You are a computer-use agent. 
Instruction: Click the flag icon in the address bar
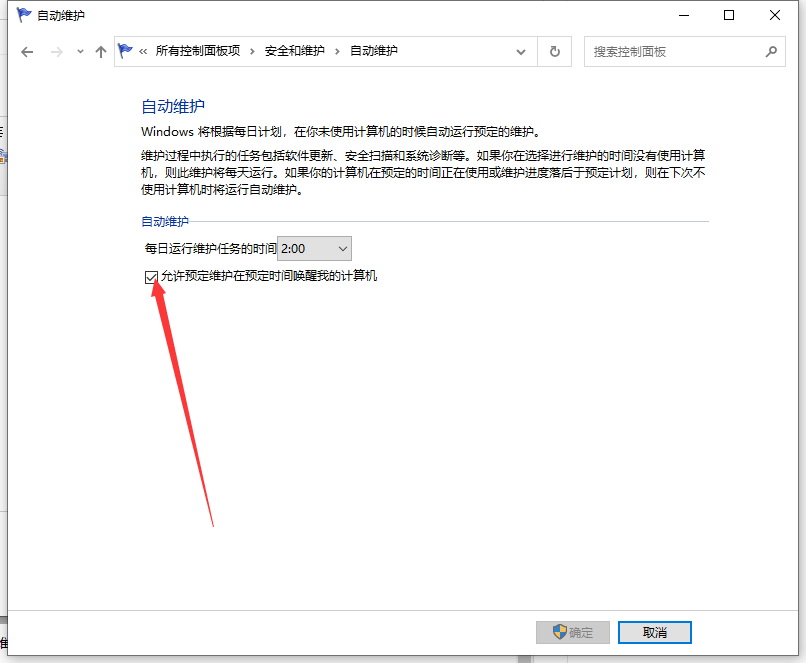tap(124, 51)
